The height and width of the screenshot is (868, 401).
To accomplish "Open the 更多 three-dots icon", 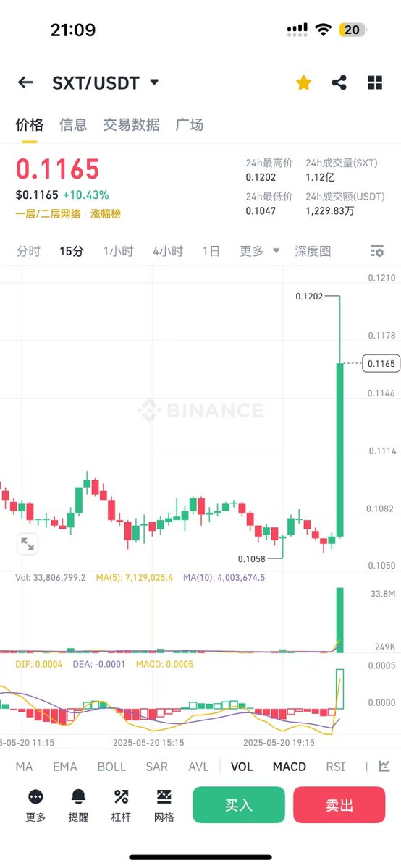I will point(35,796).
